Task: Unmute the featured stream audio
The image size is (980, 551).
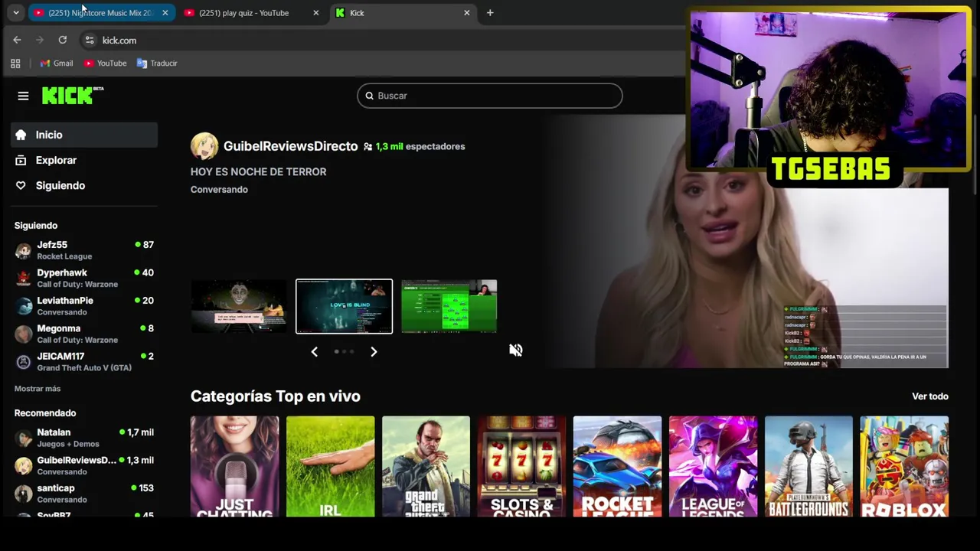Action: pyautogui.click(x=516, y=350)
